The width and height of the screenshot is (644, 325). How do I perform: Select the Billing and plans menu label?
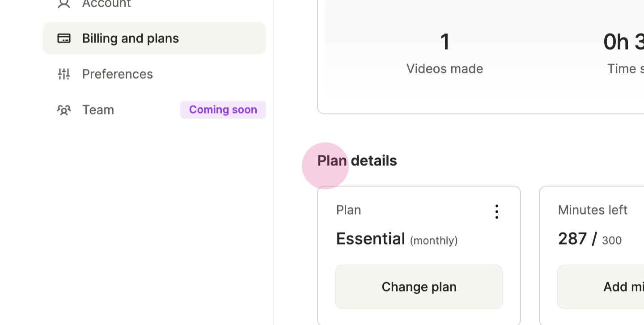(x=131, y=38)
